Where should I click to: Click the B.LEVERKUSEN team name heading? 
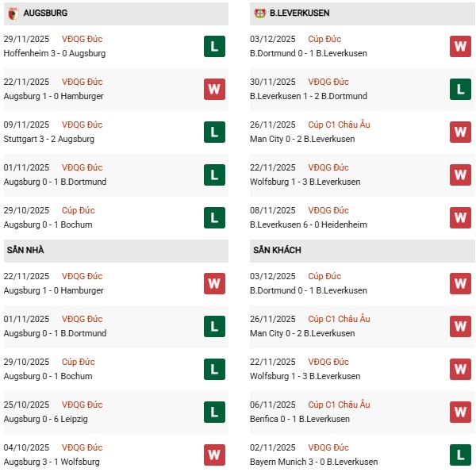click(300, 13)
